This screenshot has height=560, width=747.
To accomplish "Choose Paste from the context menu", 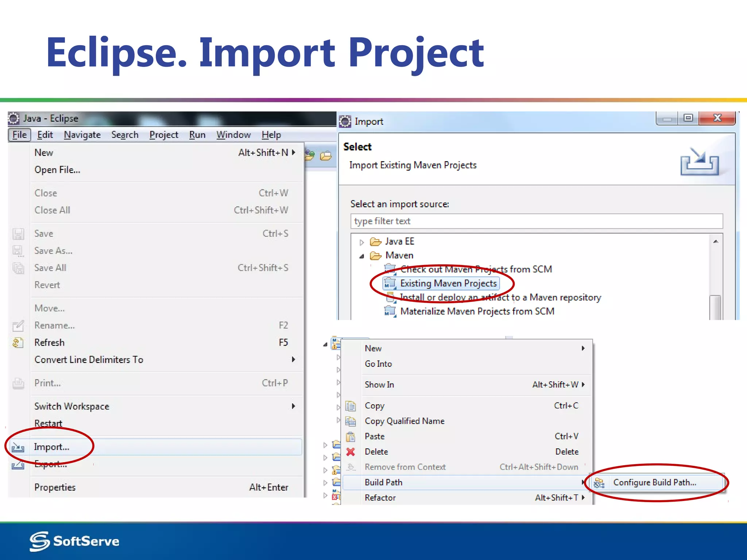I will click(x=475, y=436).
